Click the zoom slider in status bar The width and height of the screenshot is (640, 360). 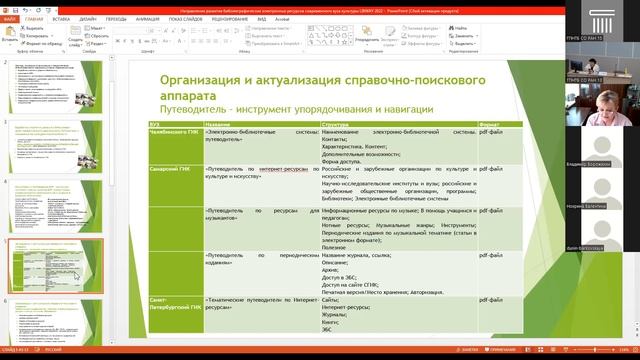click(x=594, y=350)
